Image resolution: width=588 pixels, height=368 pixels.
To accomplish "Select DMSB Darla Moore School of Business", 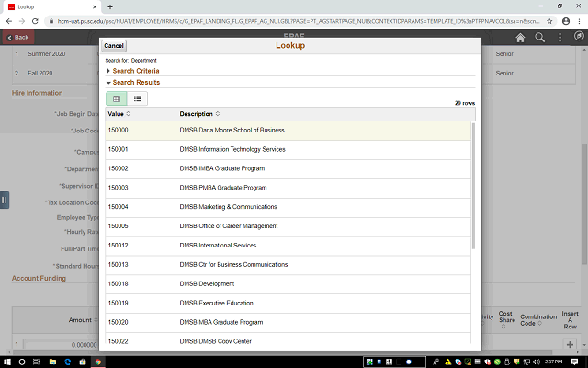I will pos(288,131).
